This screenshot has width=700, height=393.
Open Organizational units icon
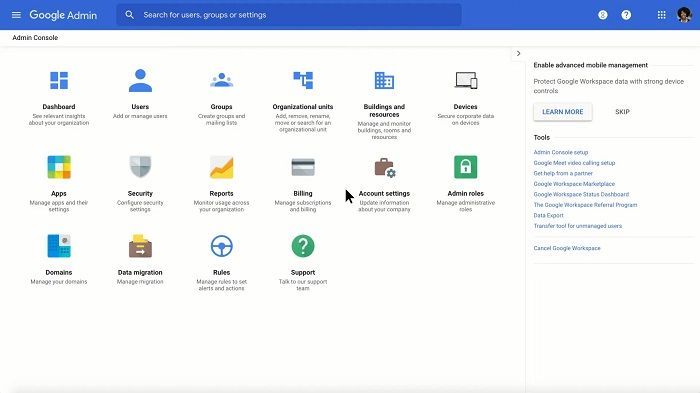pos(303,80)
